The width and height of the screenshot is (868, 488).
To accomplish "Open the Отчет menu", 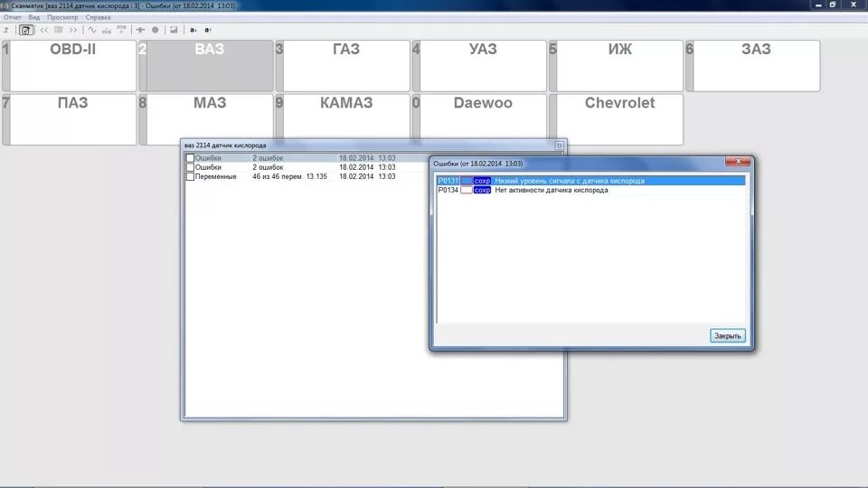I will (12, 17).
